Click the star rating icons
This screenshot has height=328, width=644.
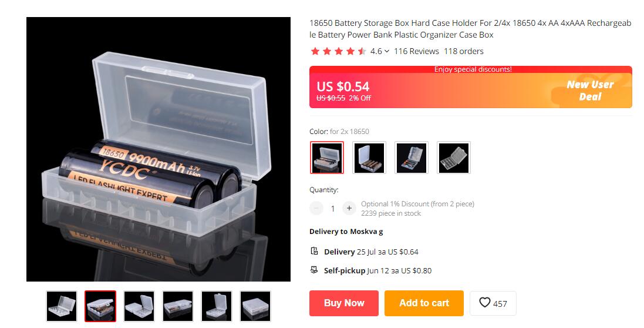(338, 51)
